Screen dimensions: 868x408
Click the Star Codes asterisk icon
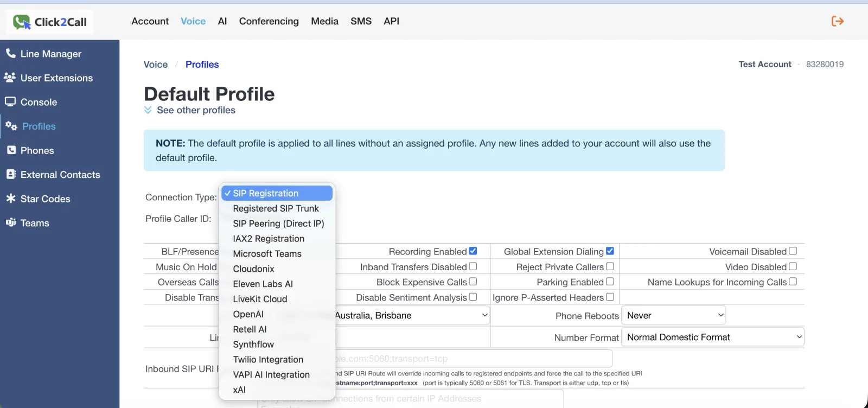[10, 198]
